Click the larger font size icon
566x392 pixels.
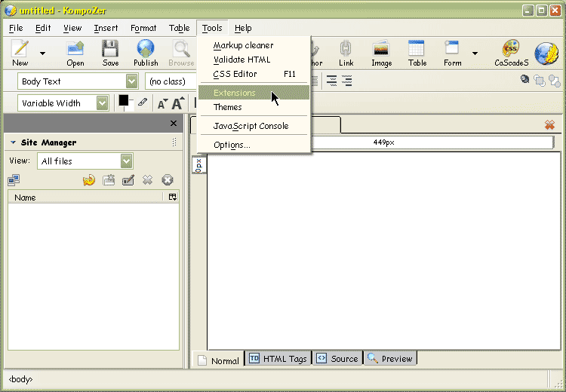pyautogui.click(x=178, y=103)
